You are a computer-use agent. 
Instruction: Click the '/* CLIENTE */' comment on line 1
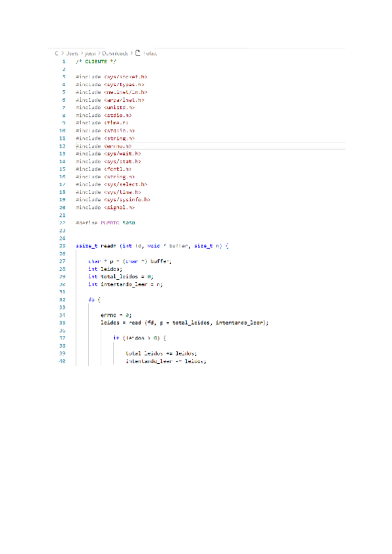coord(96,61)
